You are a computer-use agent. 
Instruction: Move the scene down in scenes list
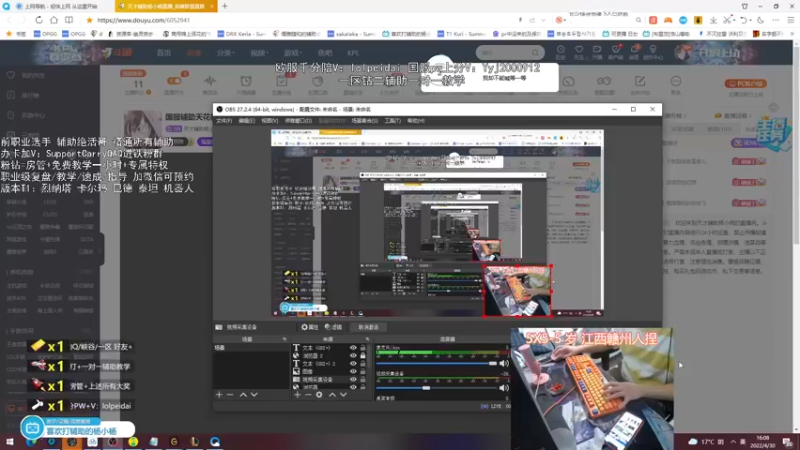[254, 394]
